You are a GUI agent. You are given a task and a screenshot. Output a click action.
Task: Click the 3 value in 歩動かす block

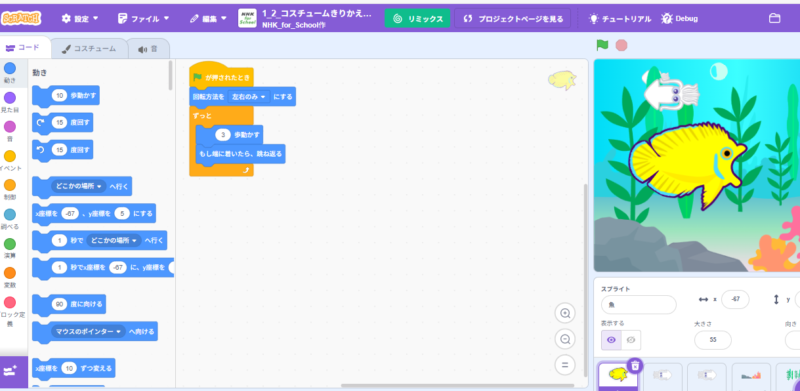(x=223, y=135)
